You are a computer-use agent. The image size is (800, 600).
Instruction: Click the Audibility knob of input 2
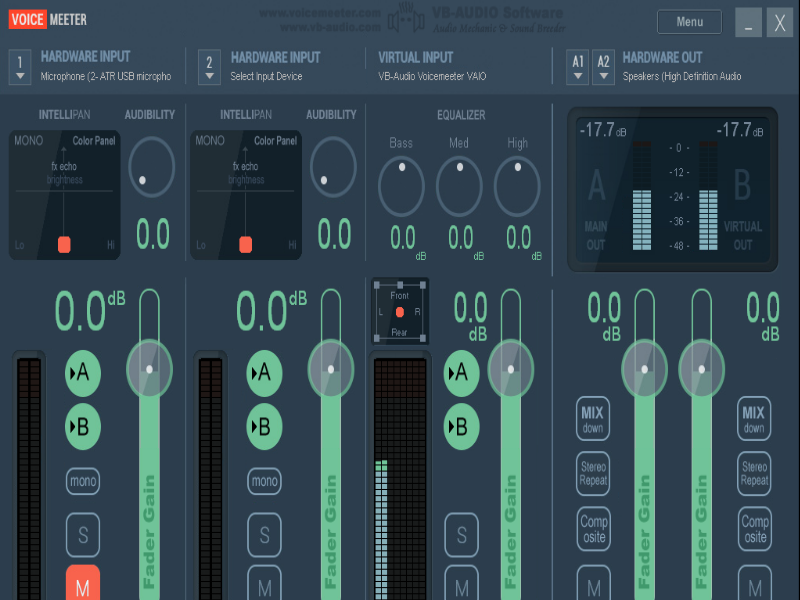[333, 167]
